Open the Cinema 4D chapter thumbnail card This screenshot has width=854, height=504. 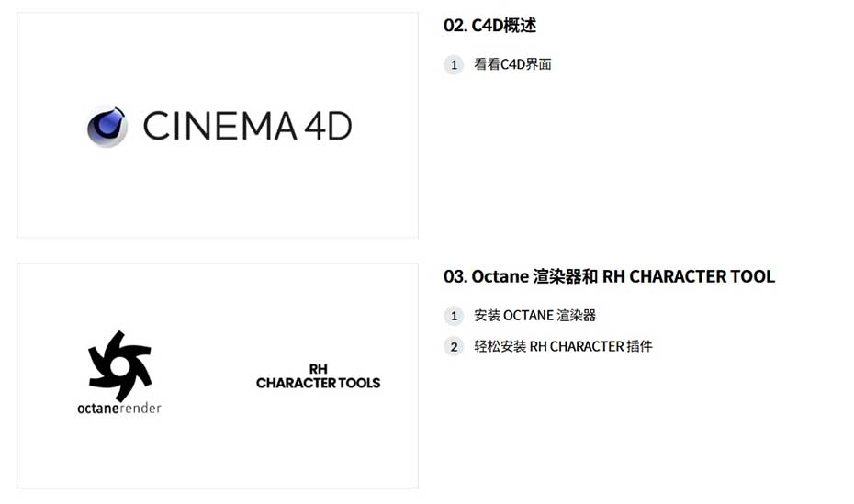tap(218, 125)
